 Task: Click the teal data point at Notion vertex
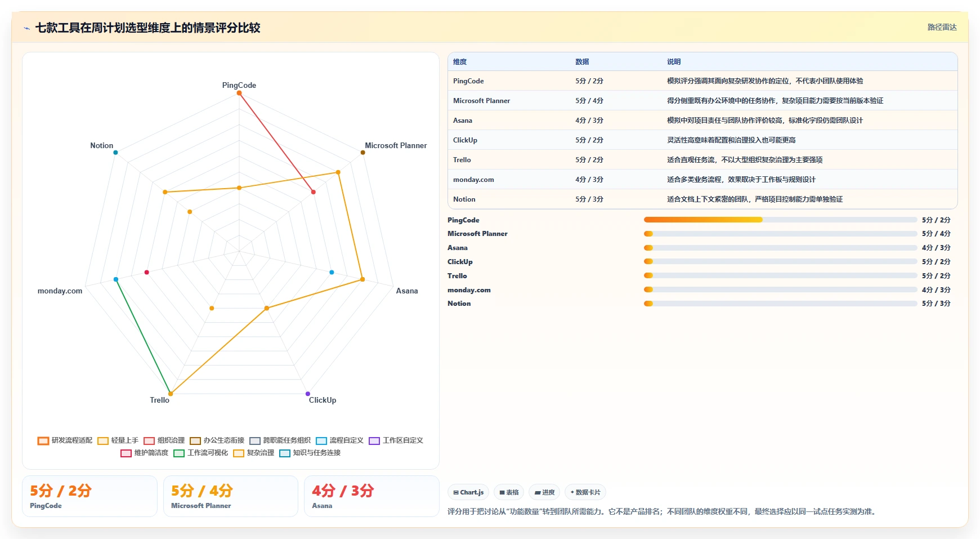point(115,153)
